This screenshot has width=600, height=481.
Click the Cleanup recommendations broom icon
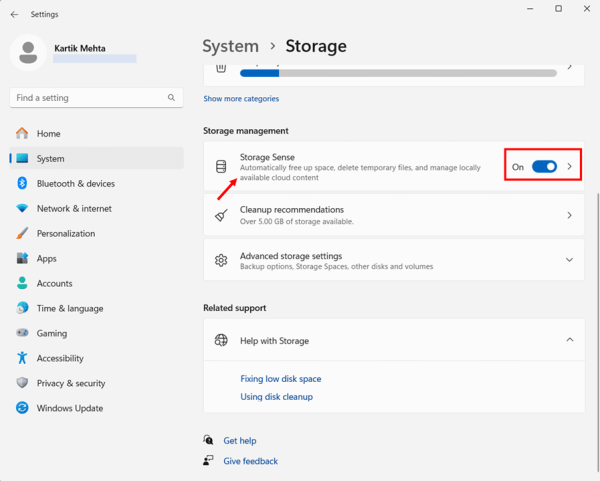[221, 215]
